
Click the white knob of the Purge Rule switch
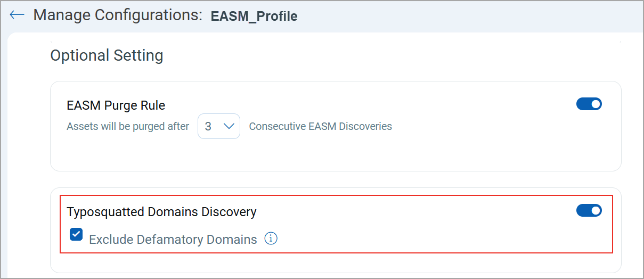(x=596, y=104)
